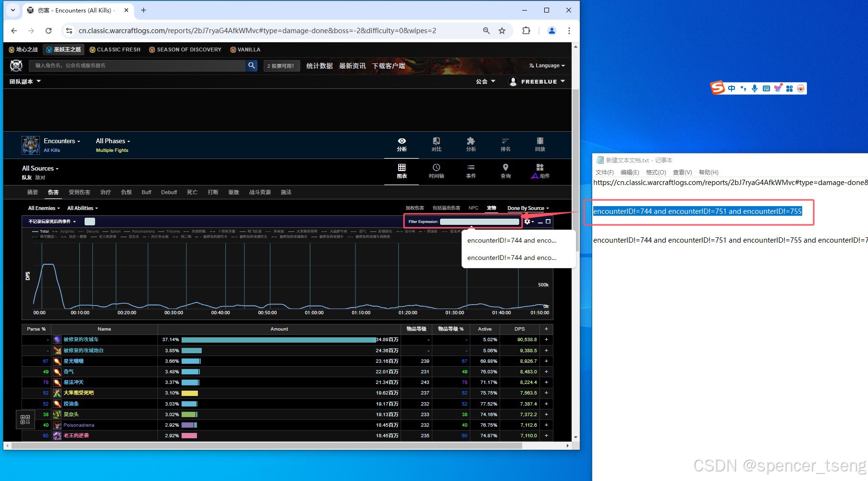
Task: Open the browser extensions puzzle icon
Action: click(526, 31)
